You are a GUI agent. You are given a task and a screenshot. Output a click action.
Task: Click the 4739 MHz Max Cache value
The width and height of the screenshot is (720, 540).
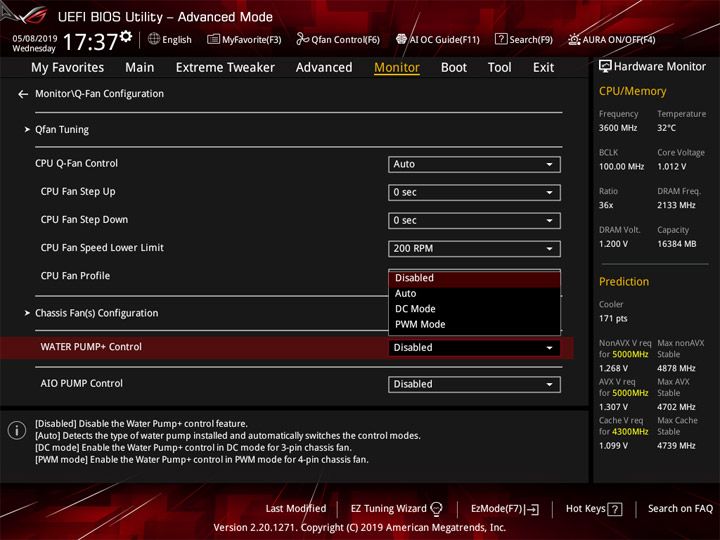676,446
